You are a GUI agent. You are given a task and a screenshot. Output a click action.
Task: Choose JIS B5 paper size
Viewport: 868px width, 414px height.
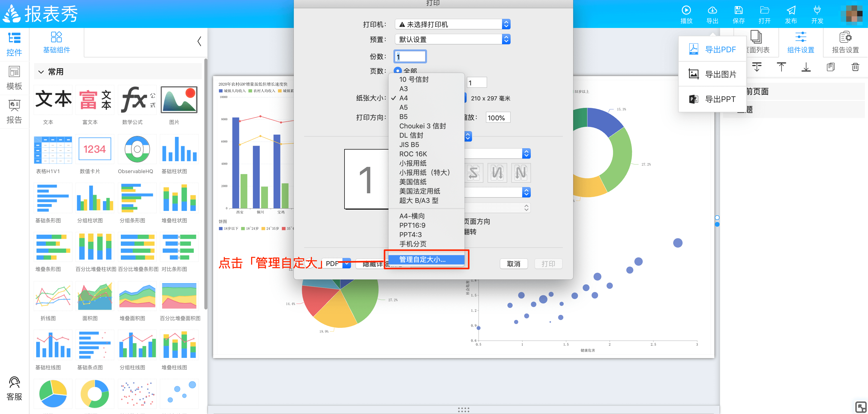click(426, 145)
